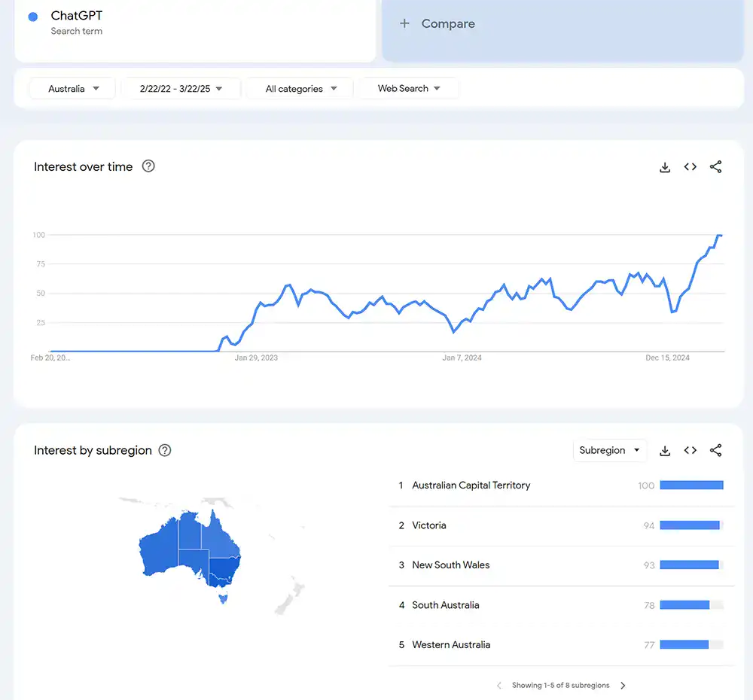Screen dimensions: 753x700
Task: Click the blue dot beside ChatGPT
Action: click(31, 15)
